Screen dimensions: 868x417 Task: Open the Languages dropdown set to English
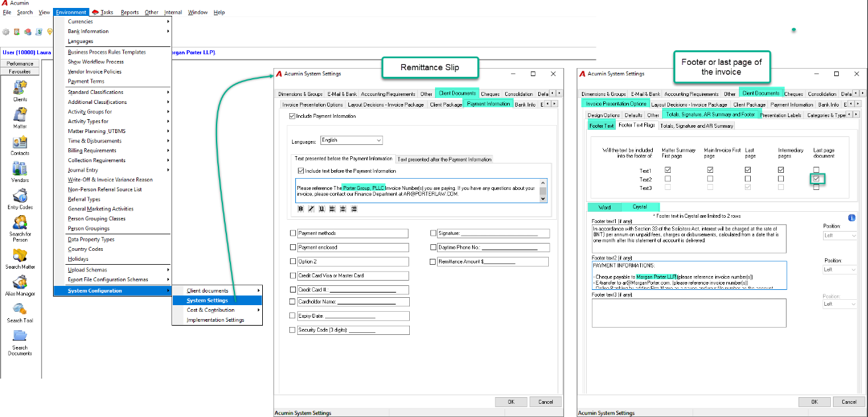click(x=351, y=140)
